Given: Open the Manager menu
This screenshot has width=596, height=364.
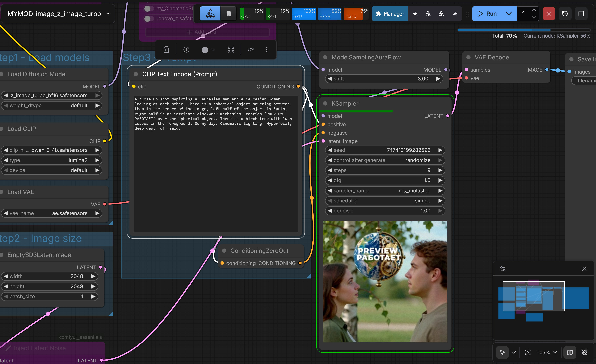Looking at the screenshot, I should pos(390,14).
